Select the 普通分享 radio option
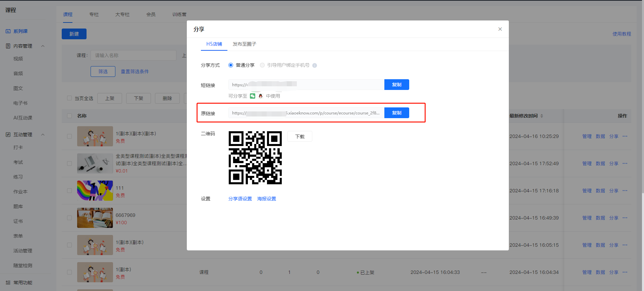This screenshot has width=644, height=291. coord(231,65)
